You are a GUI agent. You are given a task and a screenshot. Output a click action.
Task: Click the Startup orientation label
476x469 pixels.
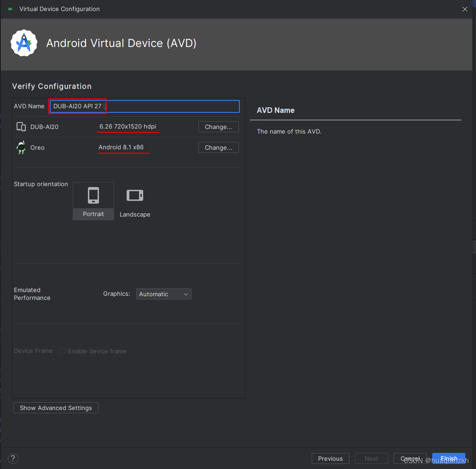click(x=41, y=184)
